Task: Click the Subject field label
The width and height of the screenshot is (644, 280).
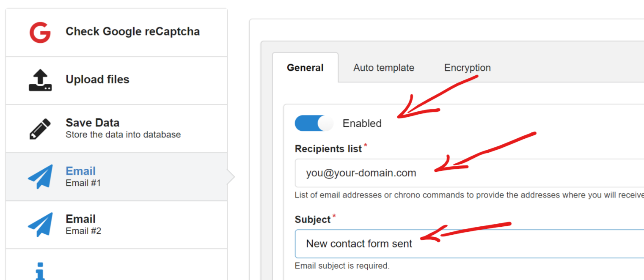Action: pos(312,220)
